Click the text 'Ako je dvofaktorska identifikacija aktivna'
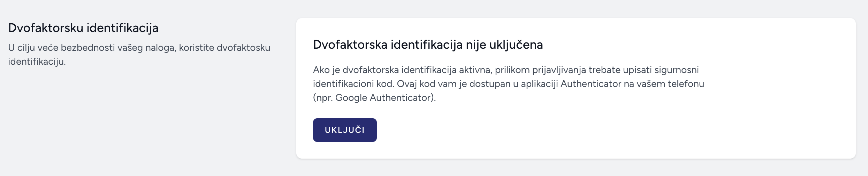Image resolution: width=868 pixels, height=176 pixels. click(402, 70)
